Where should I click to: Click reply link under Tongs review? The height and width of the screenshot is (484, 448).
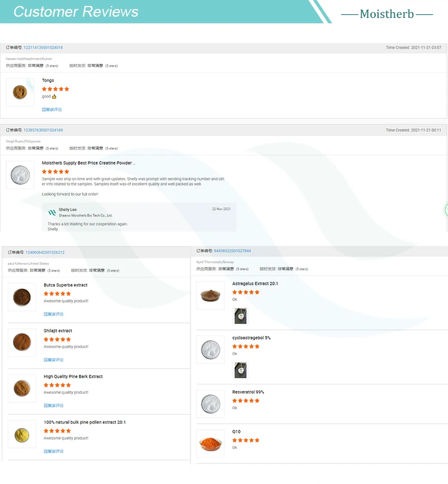point(52,110)
